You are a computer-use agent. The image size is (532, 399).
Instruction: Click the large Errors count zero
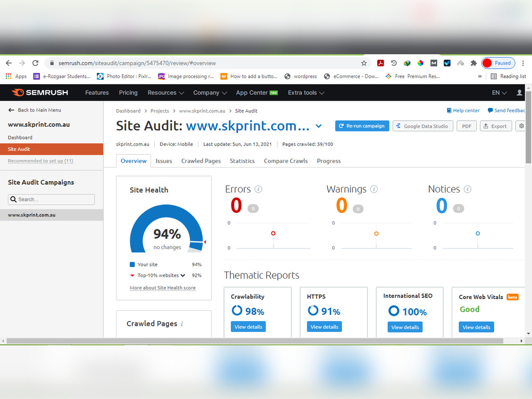[x=237, y=205]
